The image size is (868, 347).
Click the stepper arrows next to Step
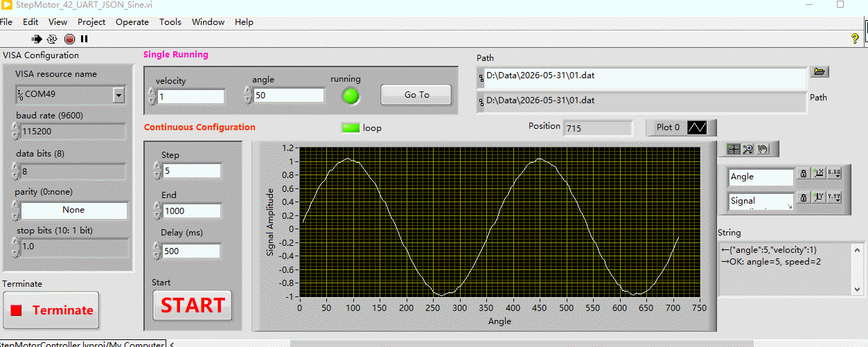pos(157,170)
